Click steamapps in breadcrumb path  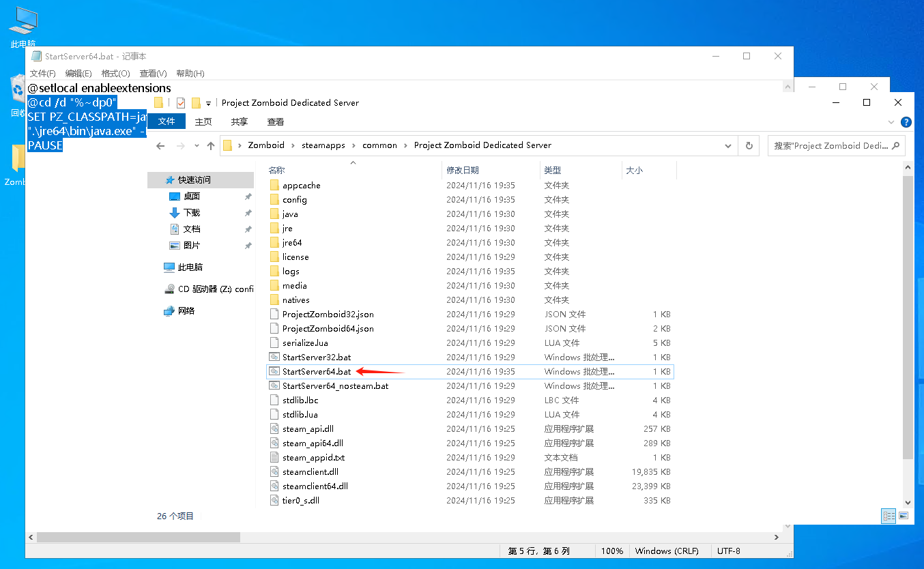pos(323,146)
